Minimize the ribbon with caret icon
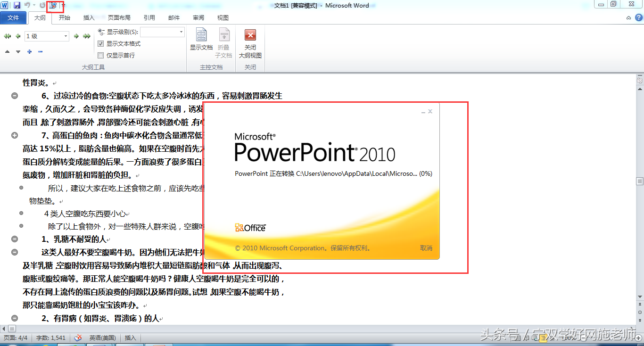Image resolution: width=644 pixels, height=346 pixels. tap(628, 17)
